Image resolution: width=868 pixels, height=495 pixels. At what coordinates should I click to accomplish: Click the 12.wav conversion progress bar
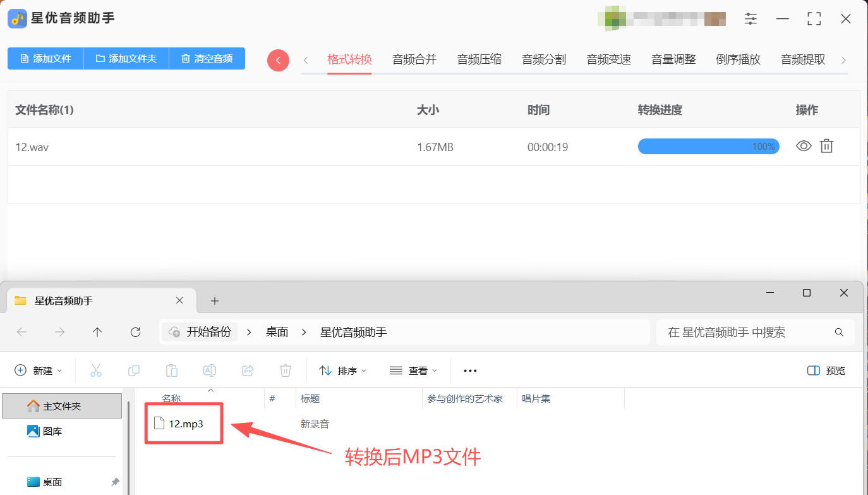click(x=708, y=147)
